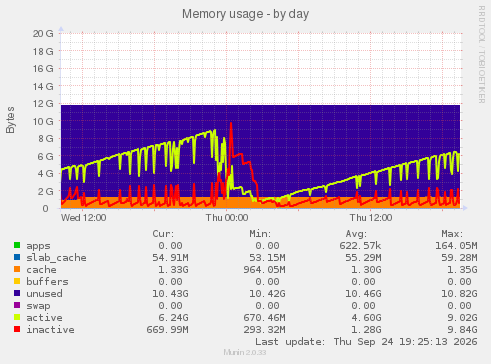The image size is (491, 364).
Task: Select the 'unused' legend label
Action: tap(44, 294)
